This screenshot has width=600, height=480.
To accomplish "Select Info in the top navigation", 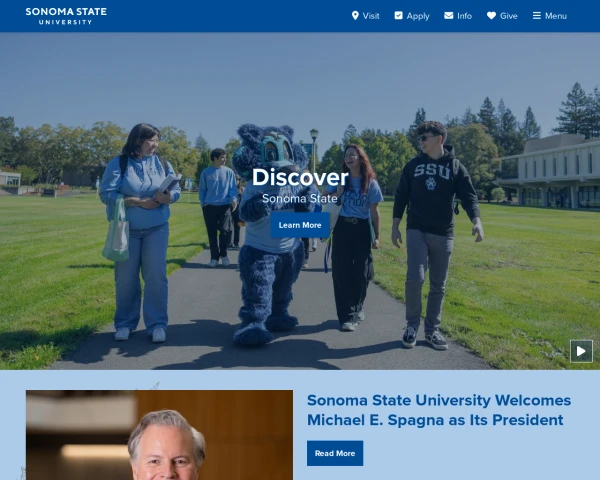I will (464, 16).
